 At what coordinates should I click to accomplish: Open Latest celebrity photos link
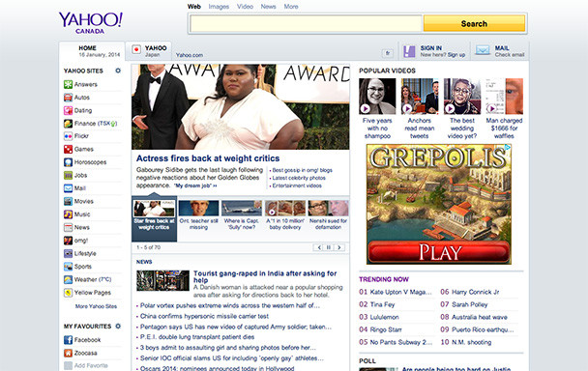(x=299, y=178)
